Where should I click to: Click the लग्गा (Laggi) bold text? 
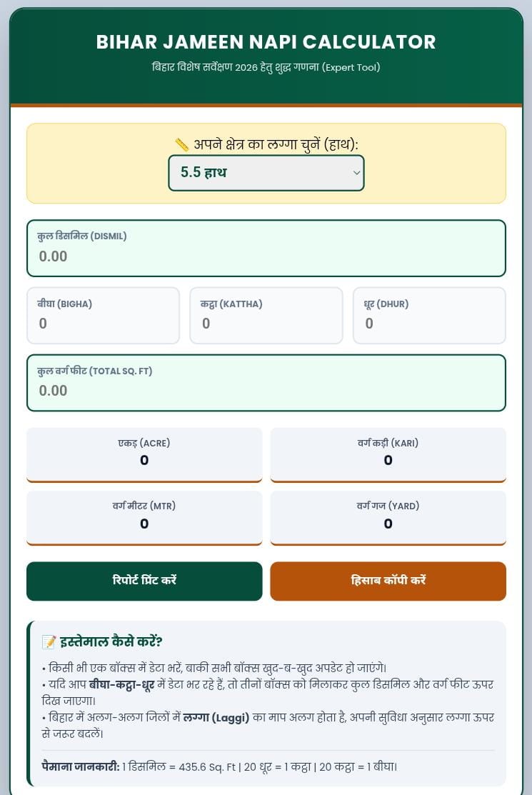[x=216, y=718]
